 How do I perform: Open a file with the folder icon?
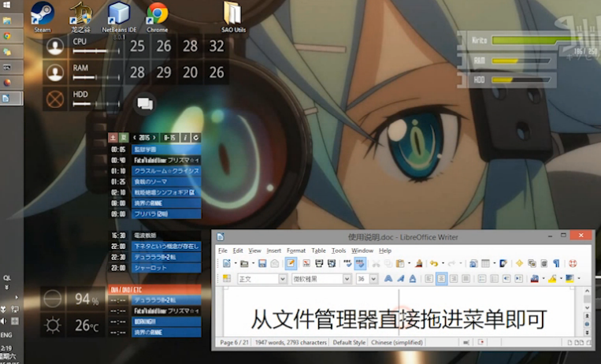244,263
